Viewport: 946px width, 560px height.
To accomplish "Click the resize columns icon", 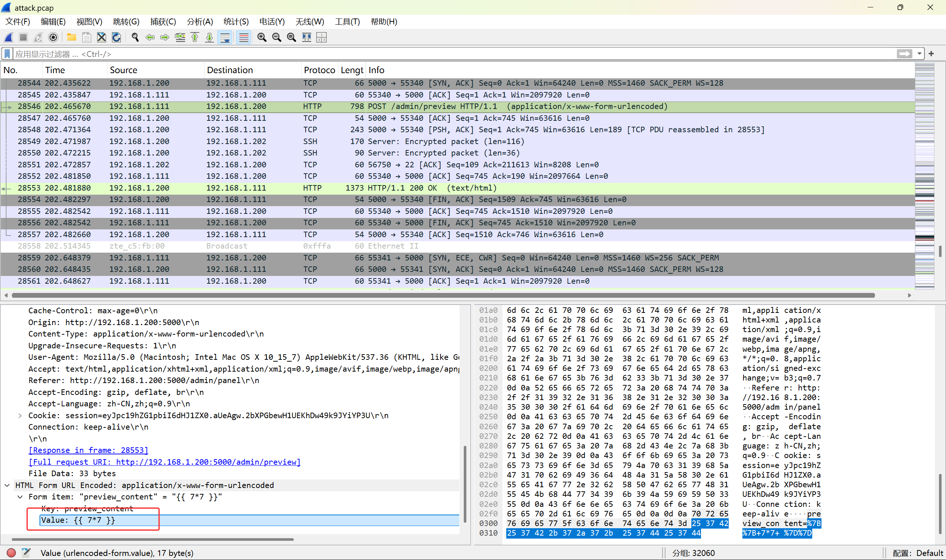I will click(306, 37).
